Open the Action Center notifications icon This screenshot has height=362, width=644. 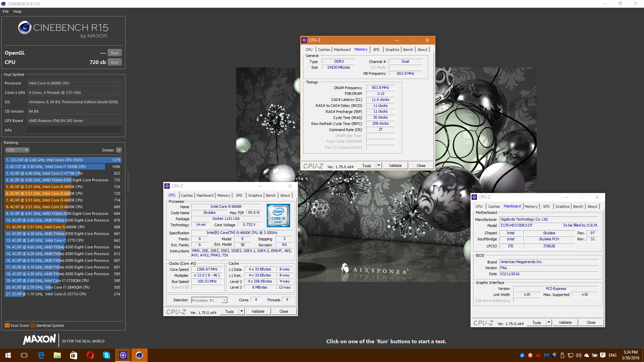603,355
